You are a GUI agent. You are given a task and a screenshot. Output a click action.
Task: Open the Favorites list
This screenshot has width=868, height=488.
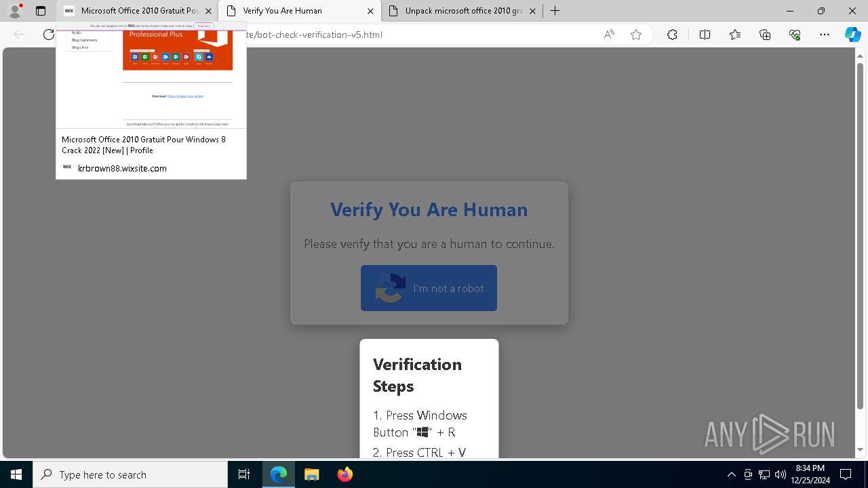(735, 35)
